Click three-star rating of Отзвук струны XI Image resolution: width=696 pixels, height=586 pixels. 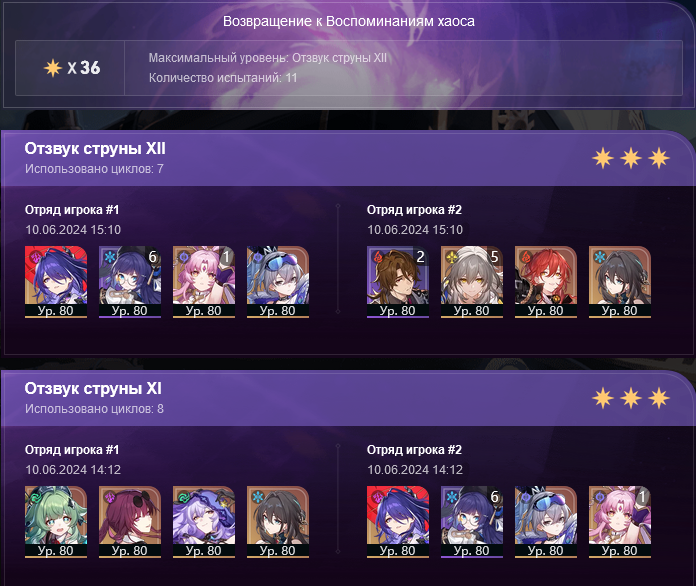click(x=631, y=398)
